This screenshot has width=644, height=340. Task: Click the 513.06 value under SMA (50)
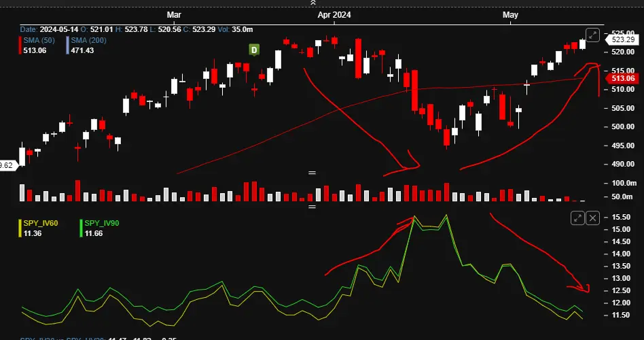(35, 50)
